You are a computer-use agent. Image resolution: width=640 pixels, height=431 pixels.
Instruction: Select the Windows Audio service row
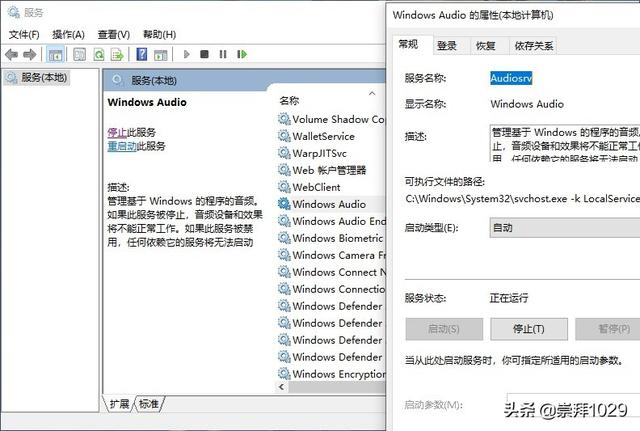(331, 204)
